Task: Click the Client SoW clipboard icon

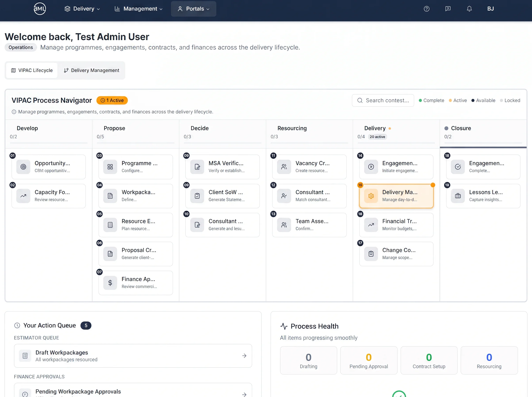Action: 197,196
